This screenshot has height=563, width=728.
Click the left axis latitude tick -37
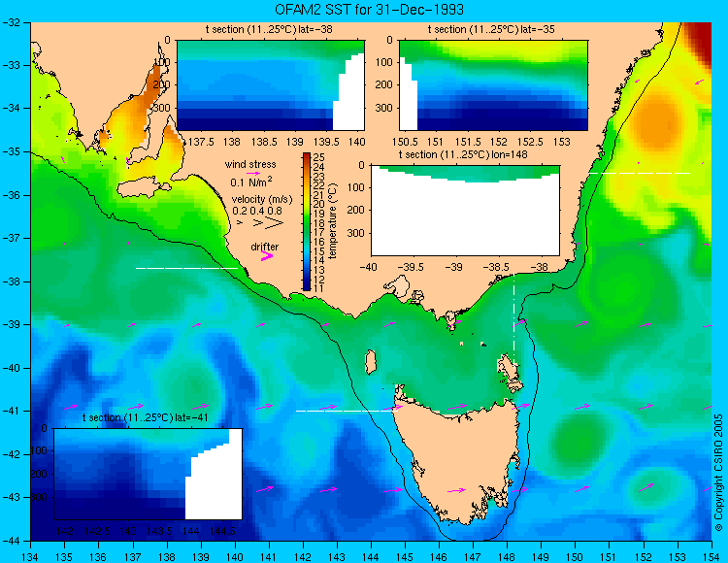coord(11,238)
